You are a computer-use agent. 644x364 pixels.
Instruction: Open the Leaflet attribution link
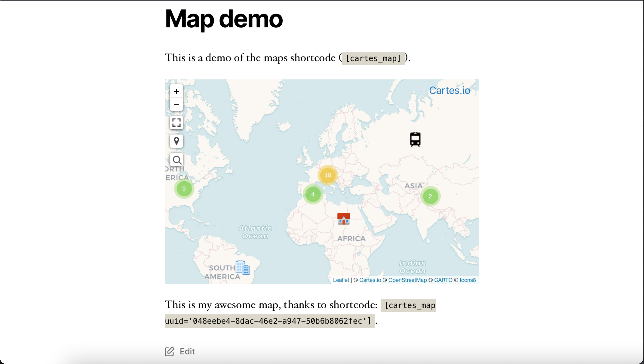point(341,280)
